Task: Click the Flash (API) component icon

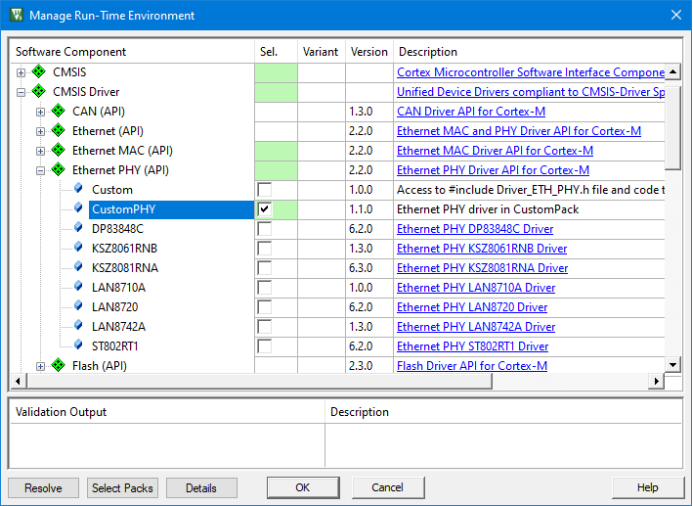Action: pyautogui.click(x=58, y=366)
